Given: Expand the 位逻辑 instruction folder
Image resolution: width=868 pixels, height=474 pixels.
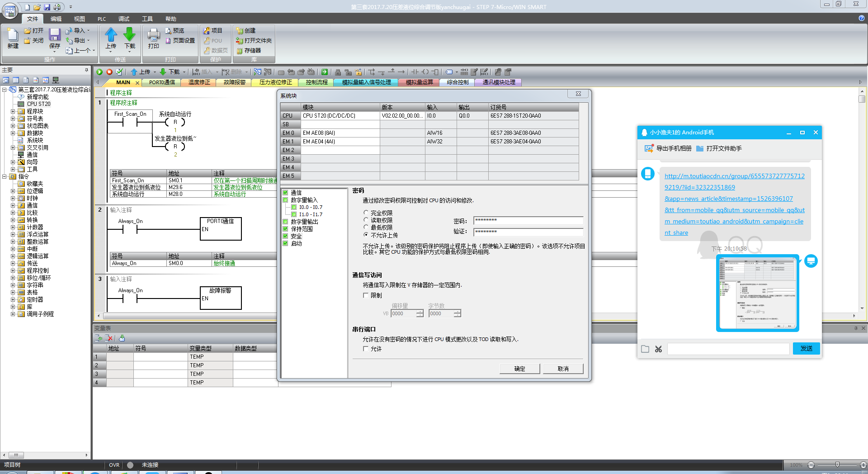Looking at the screenshot, I should point(13,191).
